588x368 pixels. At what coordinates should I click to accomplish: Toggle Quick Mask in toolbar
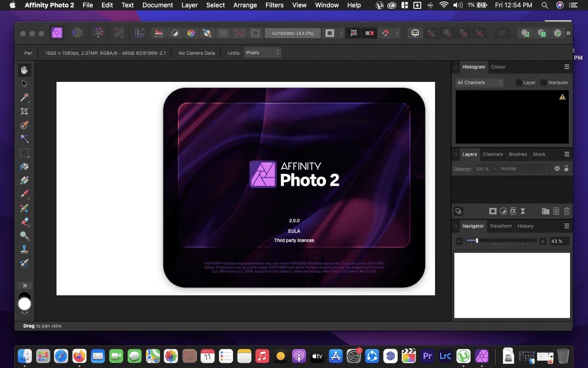tap(330, 33)
